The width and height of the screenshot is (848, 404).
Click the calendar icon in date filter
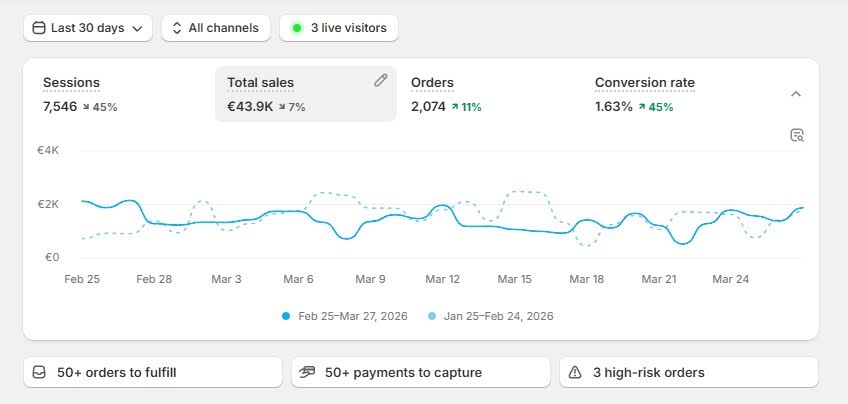38,28
